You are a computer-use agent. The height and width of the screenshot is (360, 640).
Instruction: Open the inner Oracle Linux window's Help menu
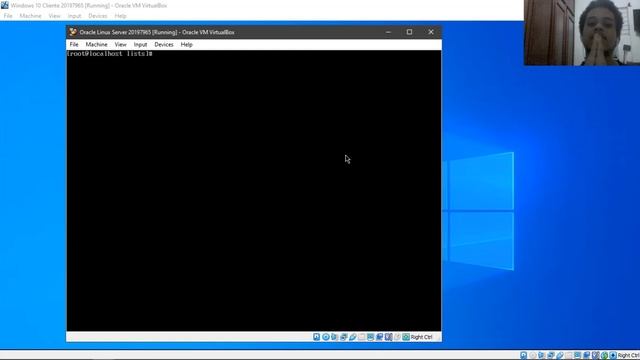pos(187,44)
